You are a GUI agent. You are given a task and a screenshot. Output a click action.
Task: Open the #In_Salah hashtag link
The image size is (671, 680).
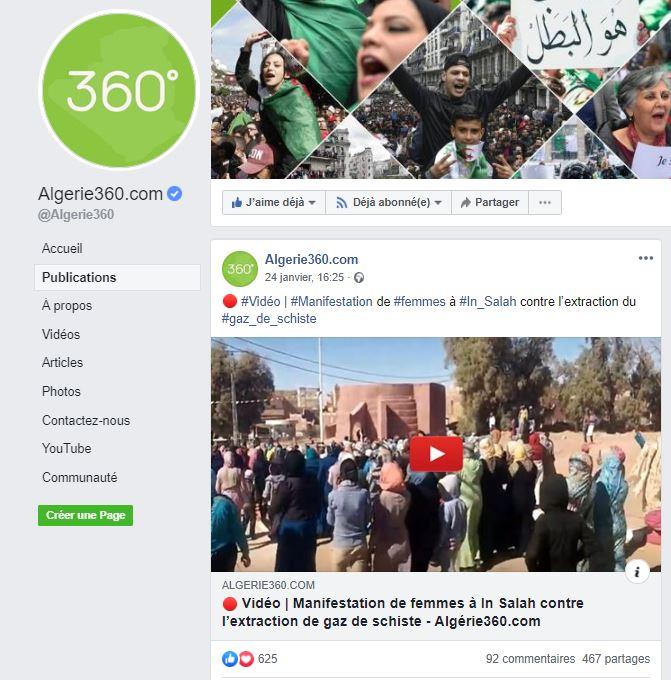coord(488,301)
